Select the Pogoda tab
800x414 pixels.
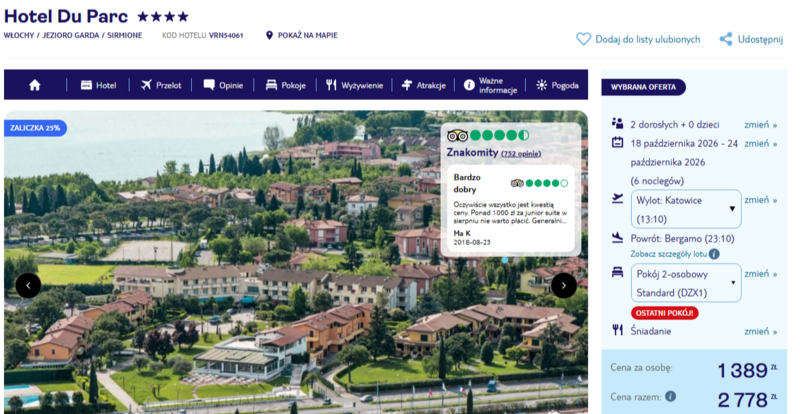[x=558, y=85]
